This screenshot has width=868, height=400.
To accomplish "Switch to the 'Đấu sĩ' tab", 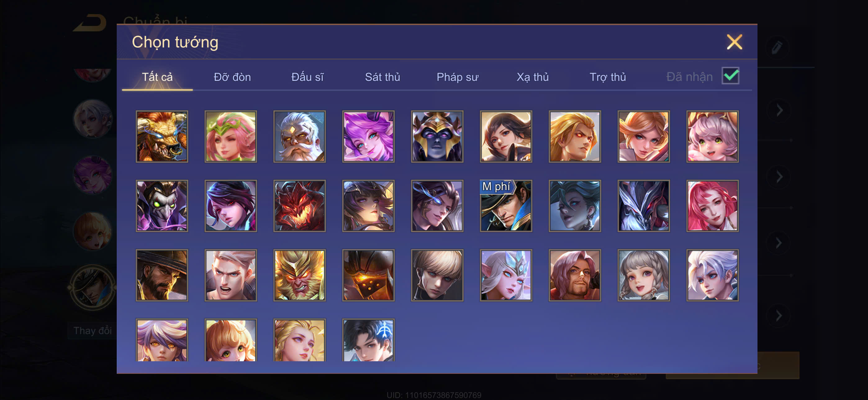I will click(x=307, y=77).
